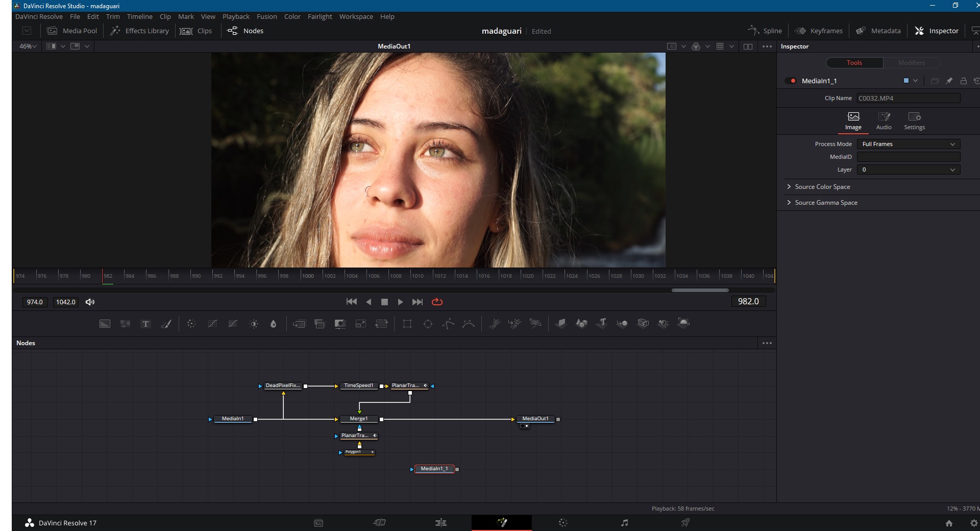The height and width of the screenshot is (531, 980).
Task: Open the Keyframes editor
Action: coord(819,31)
